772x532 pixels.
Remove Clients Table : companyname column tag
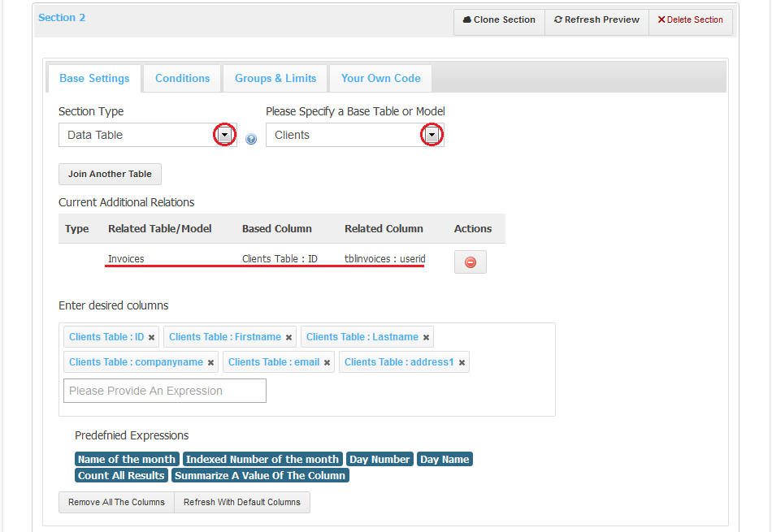(210, 363)
